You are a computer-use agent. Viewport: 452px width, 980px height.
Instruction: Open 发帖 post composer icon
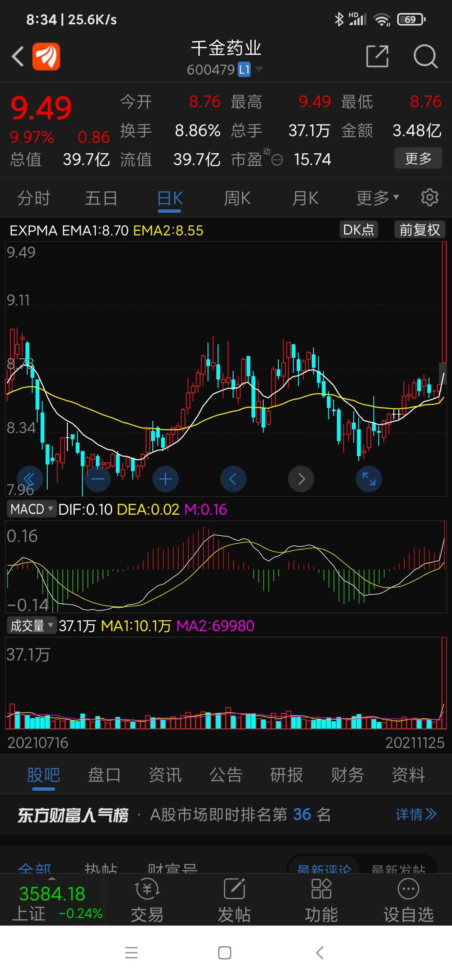234,900
